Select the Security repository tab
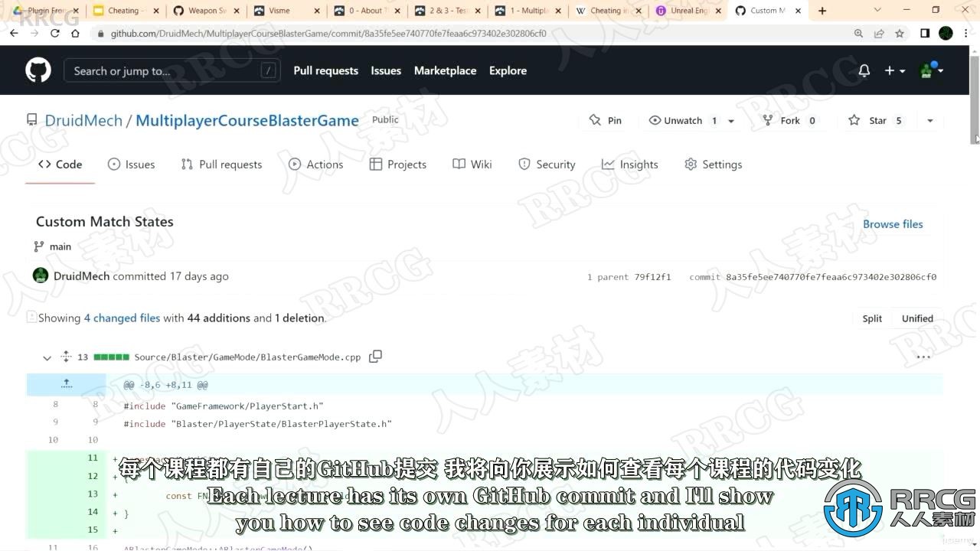 [x=547, y=164]
